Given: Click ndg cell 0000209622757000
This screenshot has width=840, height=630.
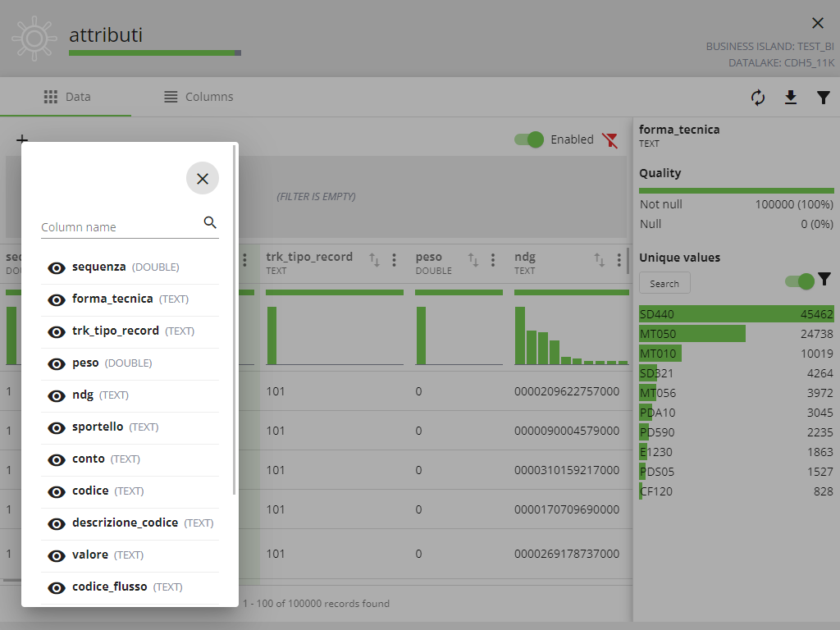Looking at the screenshot, I should pos(566,391).
